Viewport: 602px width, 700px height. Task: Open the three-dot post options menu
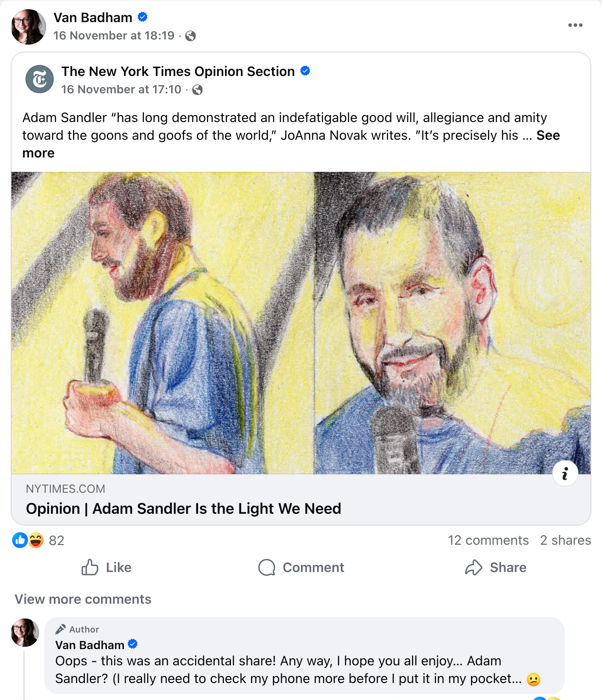coord(575,25)
